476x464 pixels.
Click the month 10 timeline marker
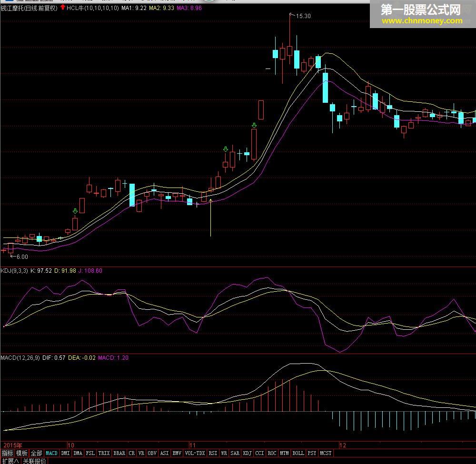pos(71,445)
